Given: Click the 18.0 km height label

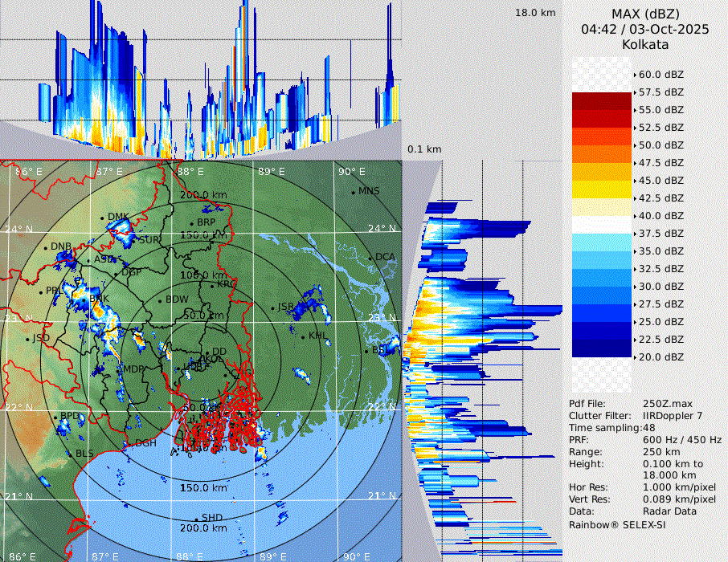Looking at the screenshot, I should pos(535,13).
